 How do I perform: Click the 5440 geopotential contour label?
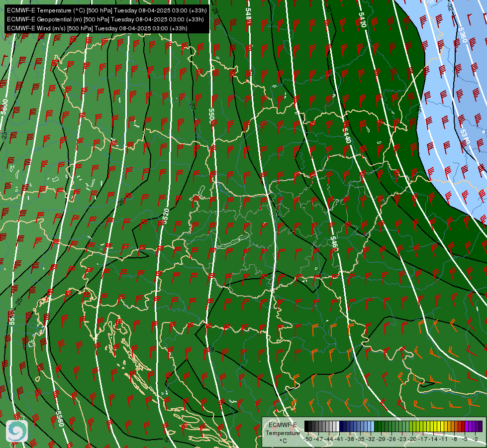click(347, 135)
